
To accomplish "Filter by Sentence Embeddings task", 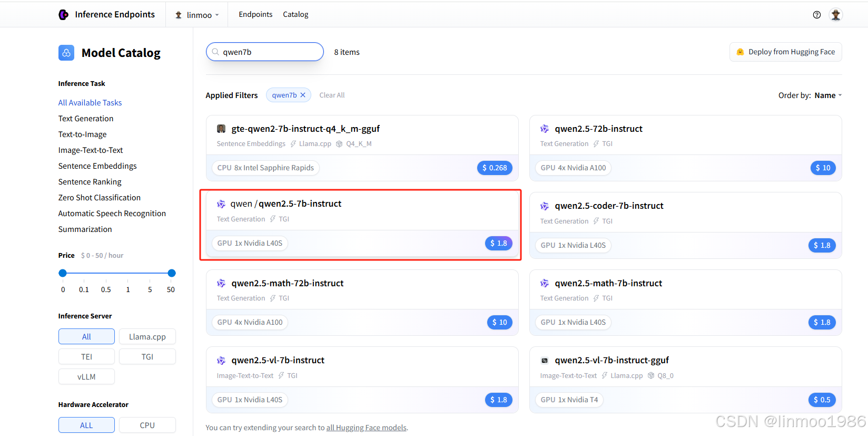I will (x=97, y=166).
